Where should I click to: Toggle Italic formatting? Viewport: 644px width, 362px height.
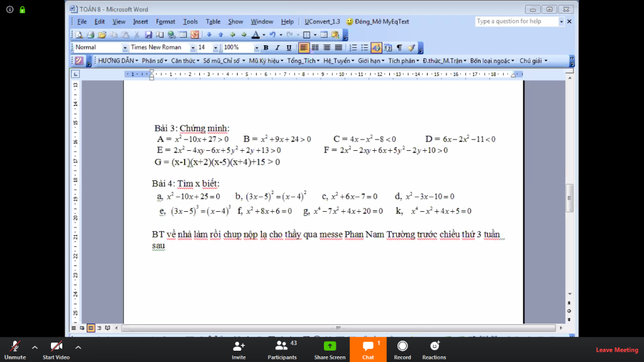coord(277,48)
